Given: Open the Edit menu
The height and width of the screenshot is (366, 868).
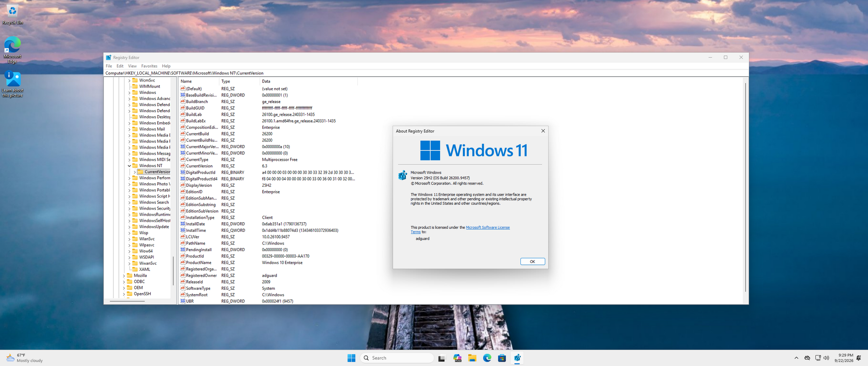Looking at the screenshot, I should point(120,66).
